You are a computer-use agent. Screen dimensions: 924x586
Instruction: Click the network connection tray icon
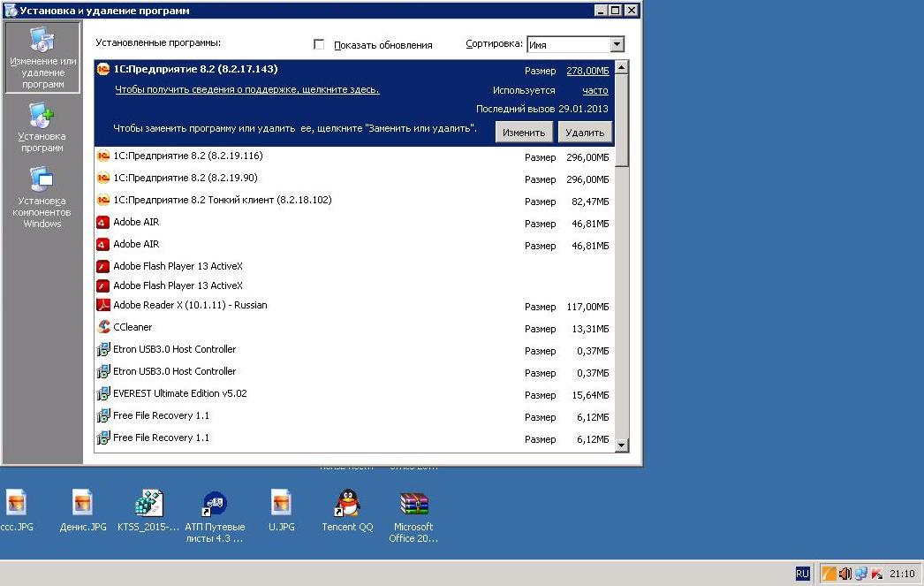point(861,574)
